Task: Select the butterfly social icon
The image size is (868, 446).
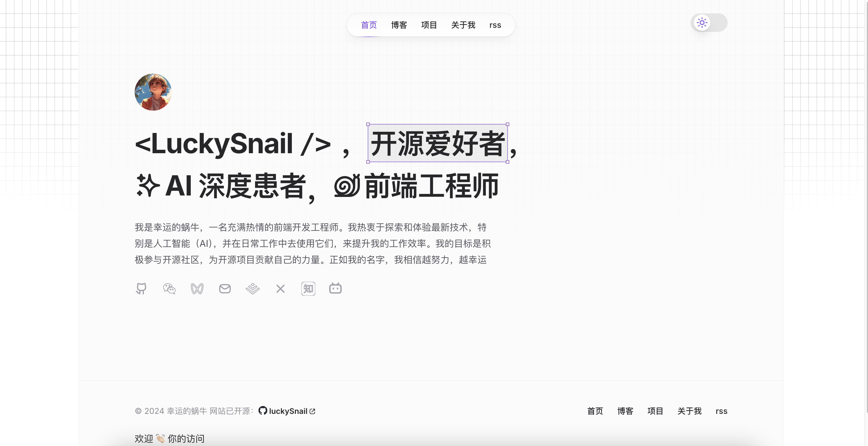Action: 197,288
